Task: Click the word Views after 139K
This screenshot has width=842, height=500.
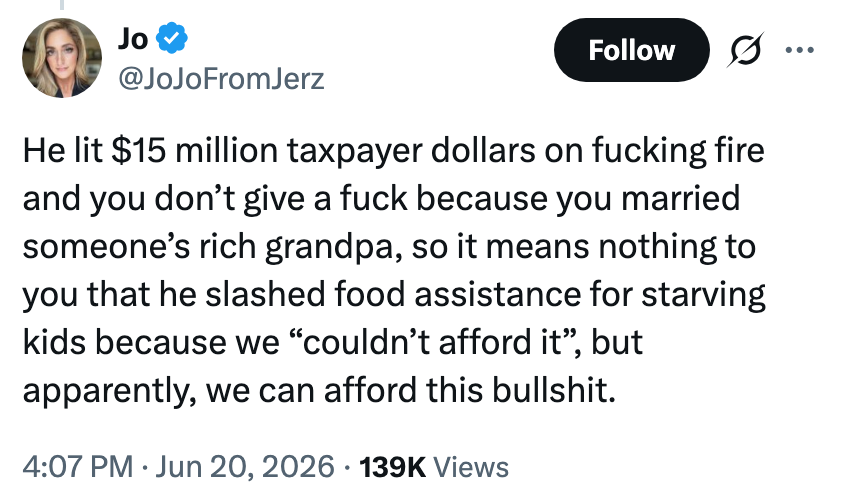Action: [471, 466]
